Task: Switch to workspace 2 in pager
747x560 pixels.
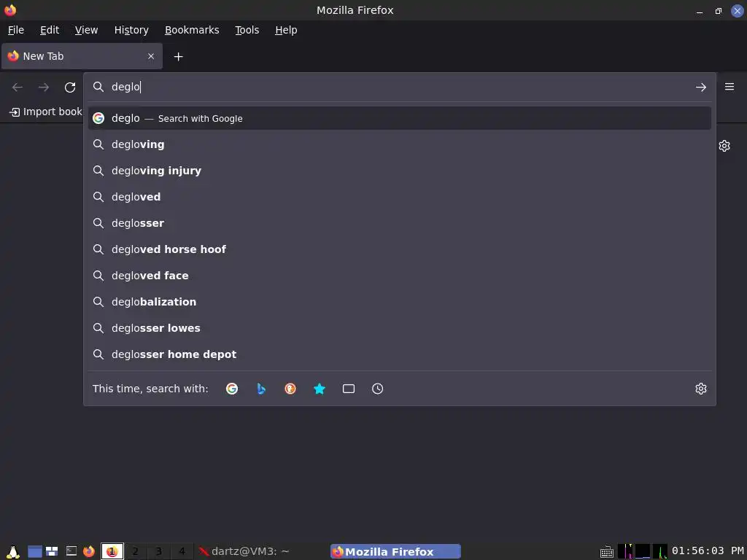Action: (x=135, y=551)
